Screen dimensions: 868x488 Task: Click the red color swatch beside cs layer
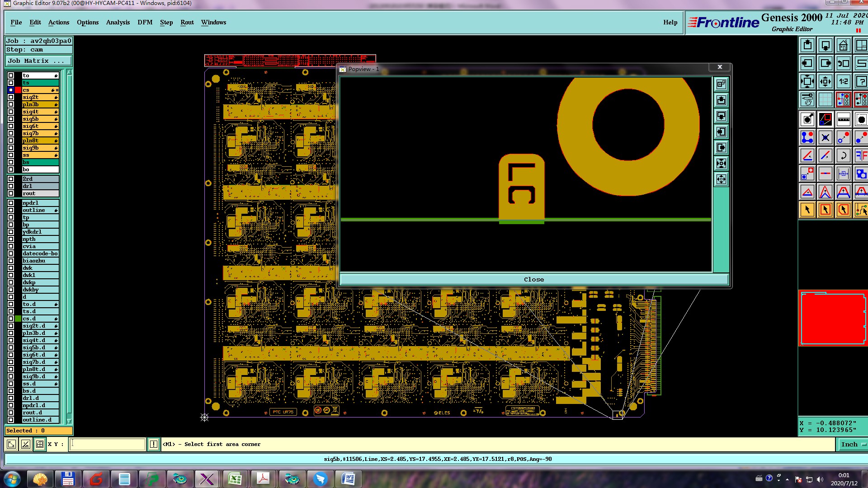pyautogui.click(x=18, y=90)
